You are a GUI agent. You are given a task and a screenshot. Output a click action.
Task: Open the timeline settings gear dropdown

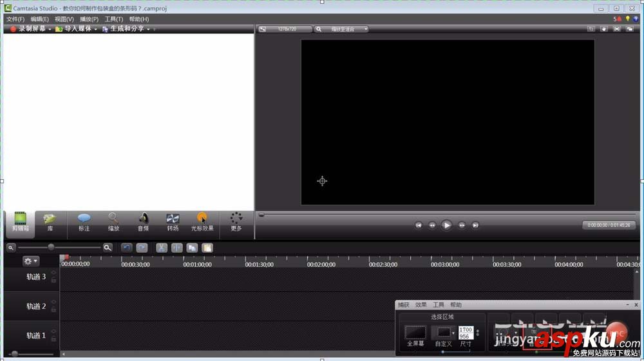click(x=31, y=260)
